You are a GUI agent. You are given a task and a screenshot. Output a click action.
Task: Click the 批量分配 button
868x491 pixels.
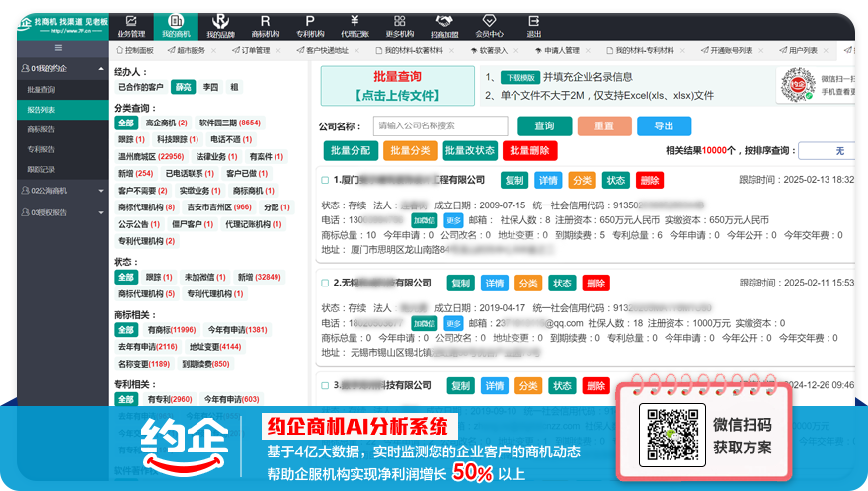tap(351, 150)
